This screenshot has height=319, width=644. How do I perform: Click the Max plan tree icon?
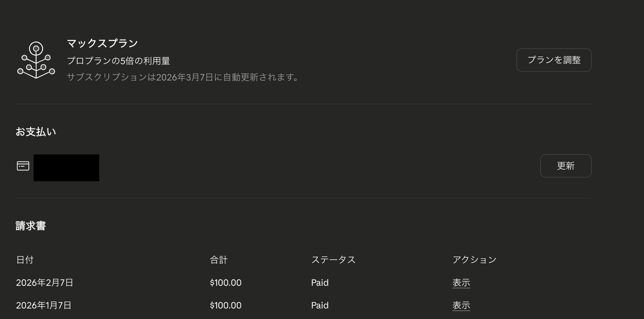pos(36,60)
